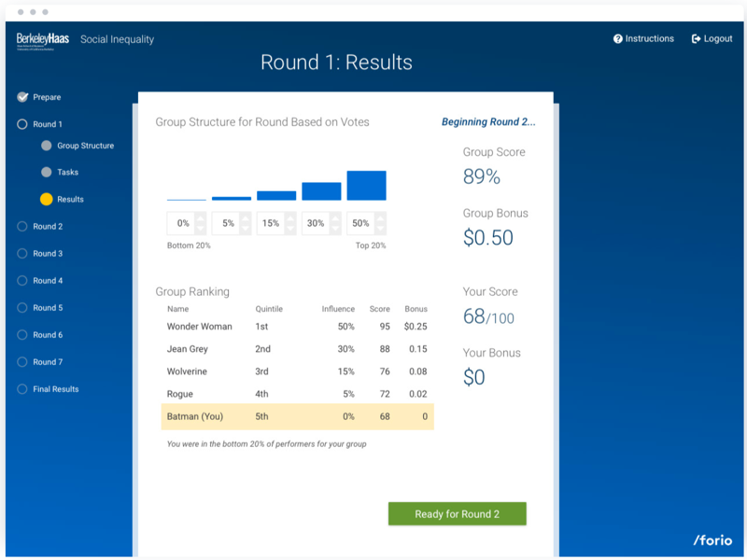The image size is (747, 560).
Task: Select the Round 4 circle in sidebar
Action: coord(22,281)
